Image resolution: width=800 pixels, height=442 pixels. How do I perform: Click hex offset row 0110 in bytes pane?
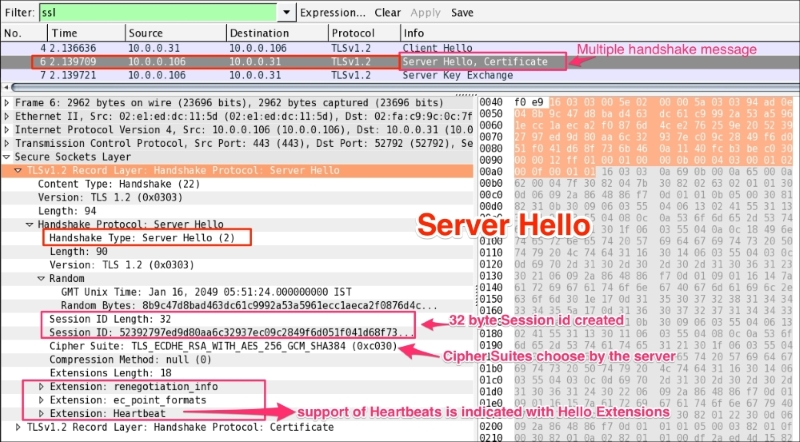pyautogui.click(x=491, y=252)
